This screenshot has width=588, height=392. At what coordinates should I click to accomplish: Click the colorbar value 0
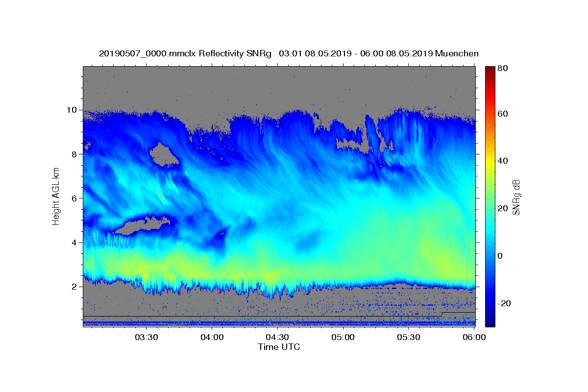coord(501,255)
